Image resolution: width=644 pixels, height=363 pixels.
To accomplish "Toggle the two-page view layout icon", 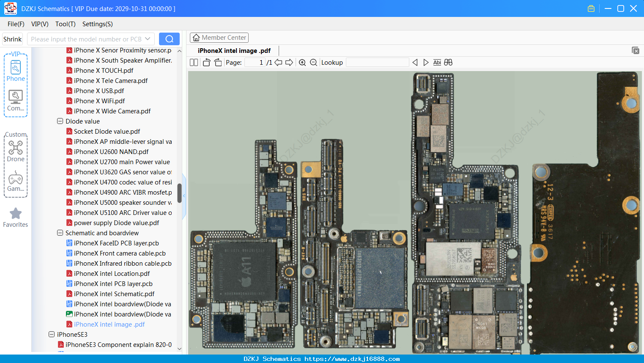I will 194,63.
